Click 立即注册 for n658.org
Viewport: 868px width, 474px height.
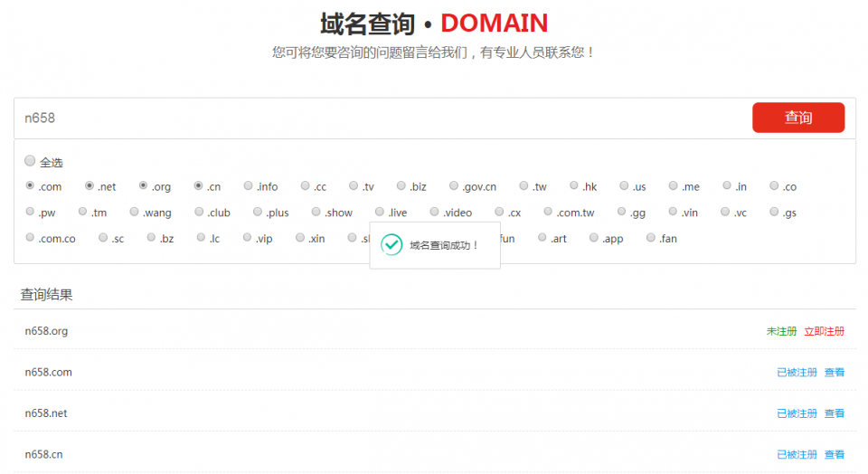coord(824,331)
